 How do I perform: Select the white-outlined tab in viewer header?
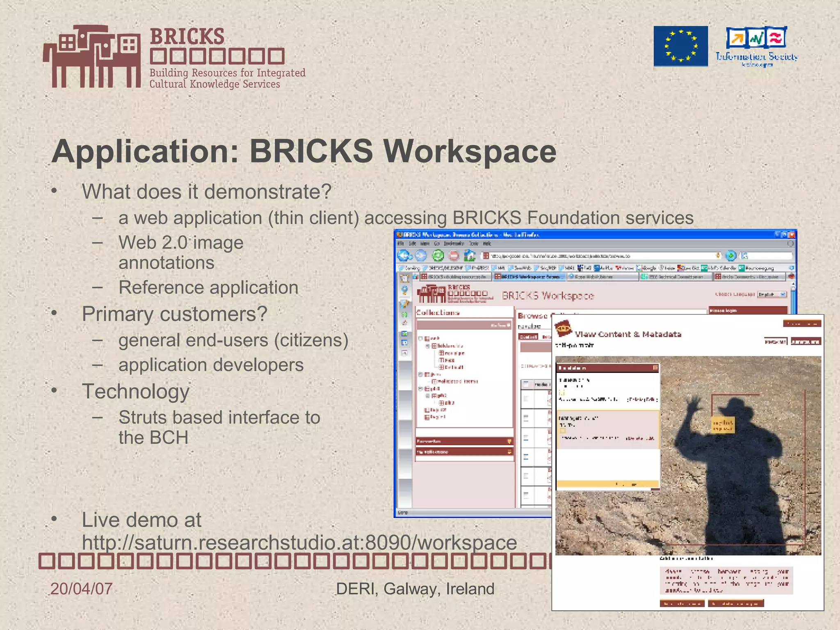coord(776,341)
